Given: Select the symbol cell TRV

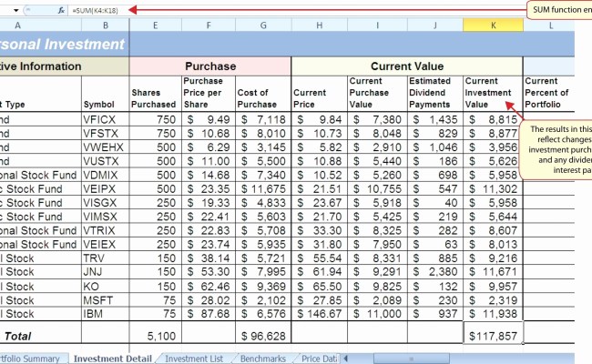Looking at the screenshot, I should point(106,258).
